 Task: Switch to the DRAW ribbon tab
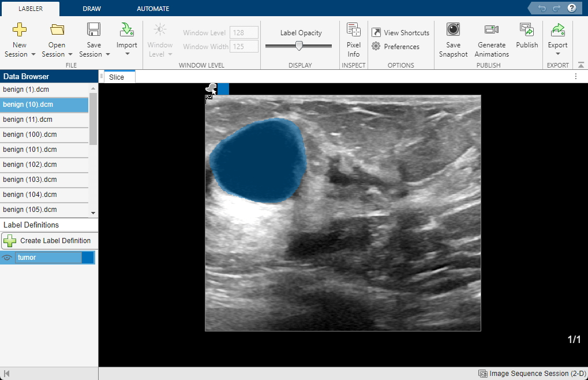[90, 9]
